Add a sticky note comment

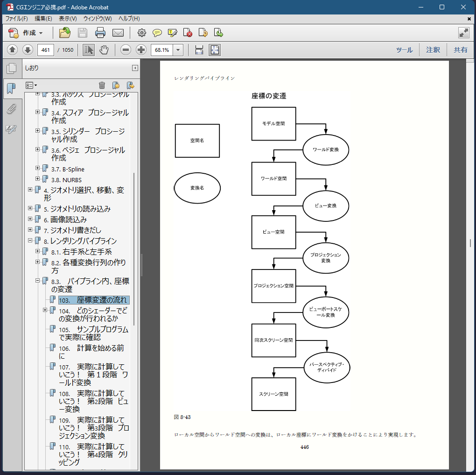coord(157,33)
